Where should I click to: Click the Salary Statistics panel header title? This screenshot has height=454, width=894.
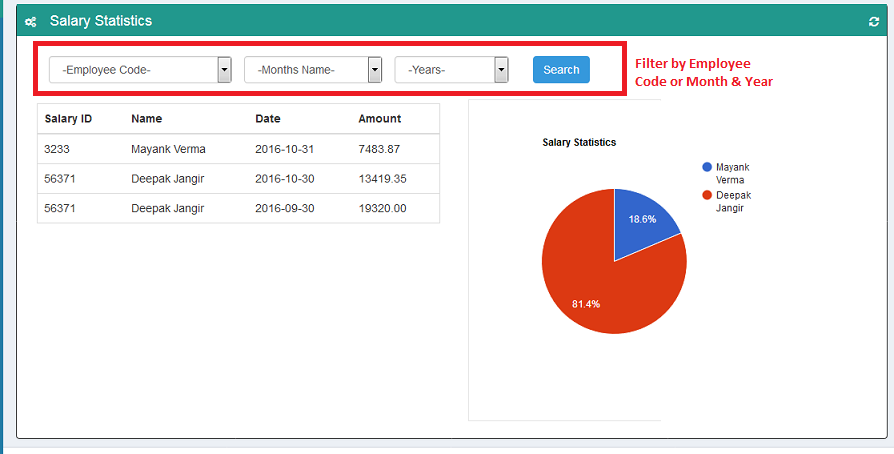(x=101, y=21)
